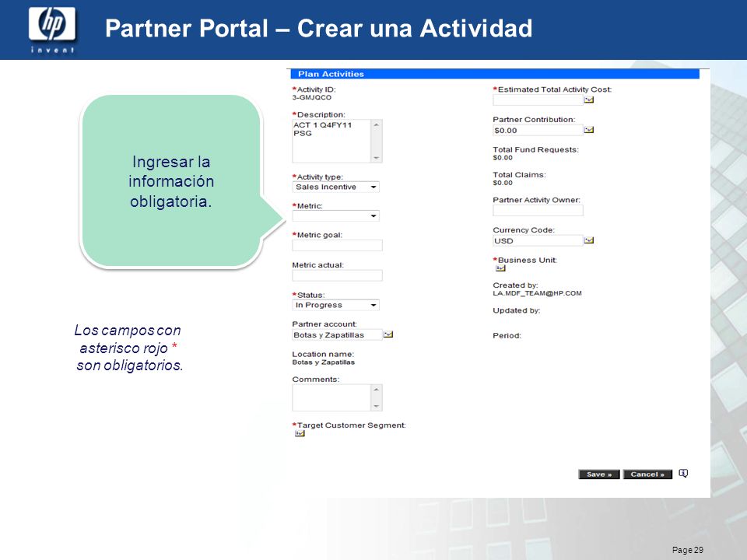Click the Cancel button
Viewport: 747px width, 560px height.
[647, 474]
